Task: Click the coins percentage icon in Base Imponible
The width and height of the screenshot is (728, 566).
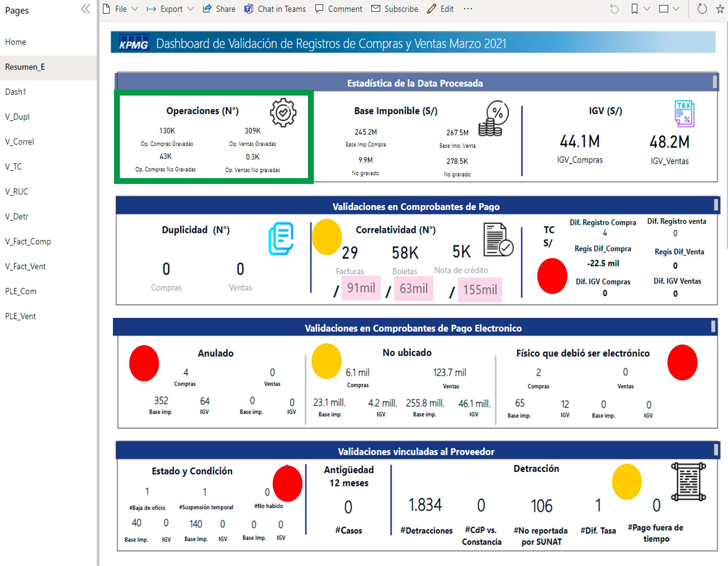Action: 494,118
